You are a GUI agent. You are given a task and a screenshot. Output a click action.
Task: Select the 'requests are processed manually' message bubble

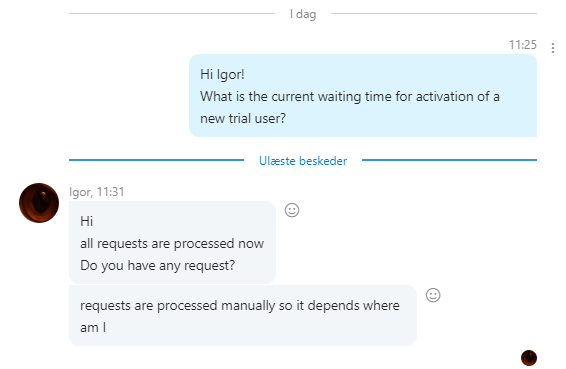click(243, 316)
